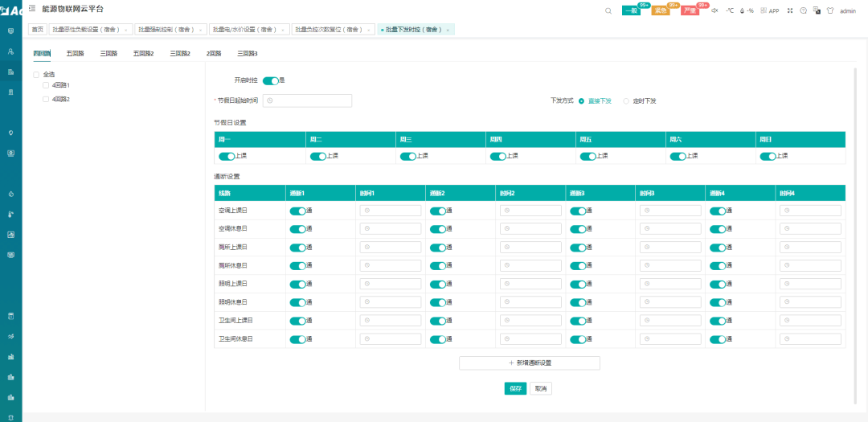Close the 批量负控次数复位（宿舍）tab

pyautogui.click(x=369, y=30)
